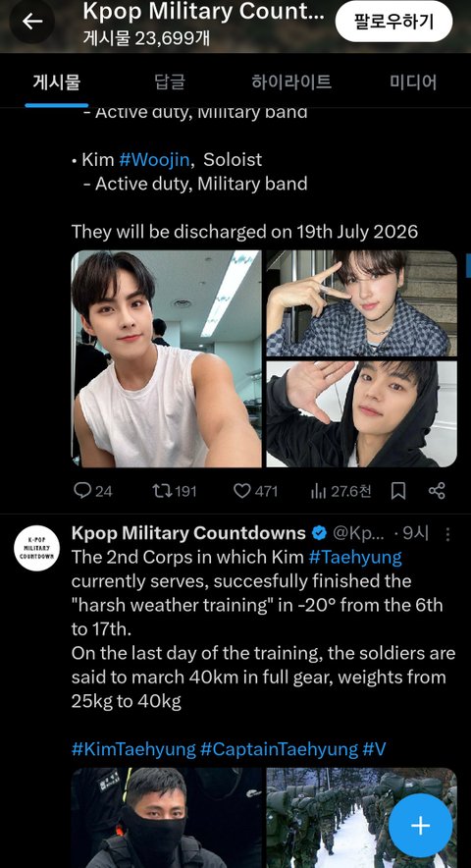Open the snowy marching soldiers photo
The width and height of the screenshot is (471, 868).
(362, 818)
